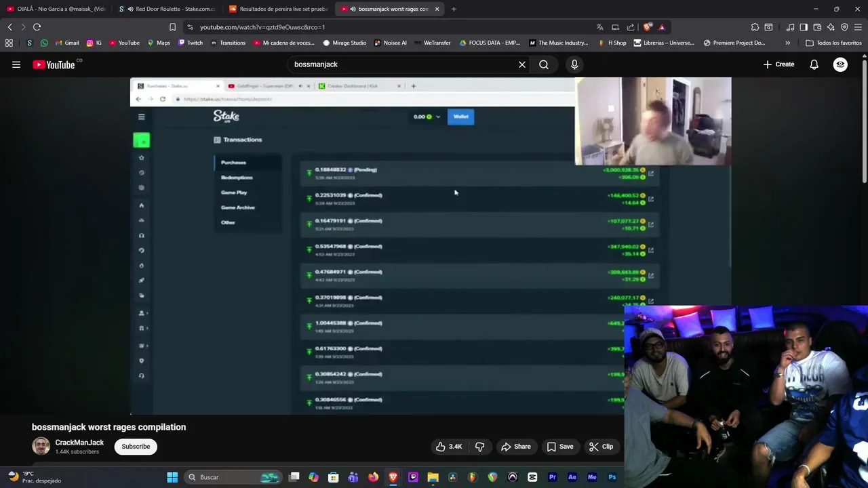The width and height of the screenshot is (868, 488).
Task: Open the YouTube guide hamburger menu
Action: pyautogui.click(x=16, y=64)
